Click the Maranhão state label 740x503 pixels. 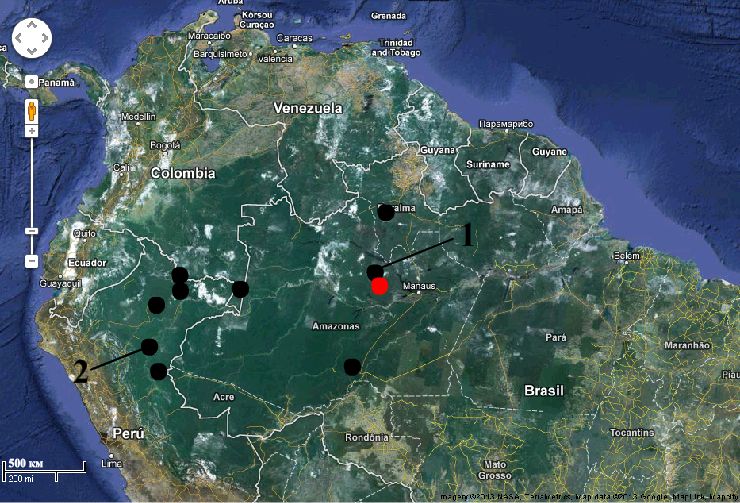pos(687,345)
